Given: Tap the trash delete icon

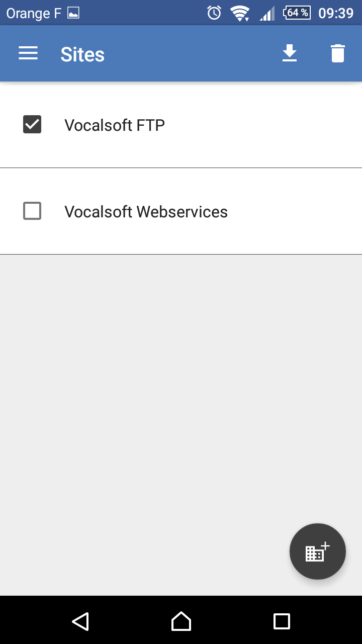Looking at the screenshot, I should point(338,53).
